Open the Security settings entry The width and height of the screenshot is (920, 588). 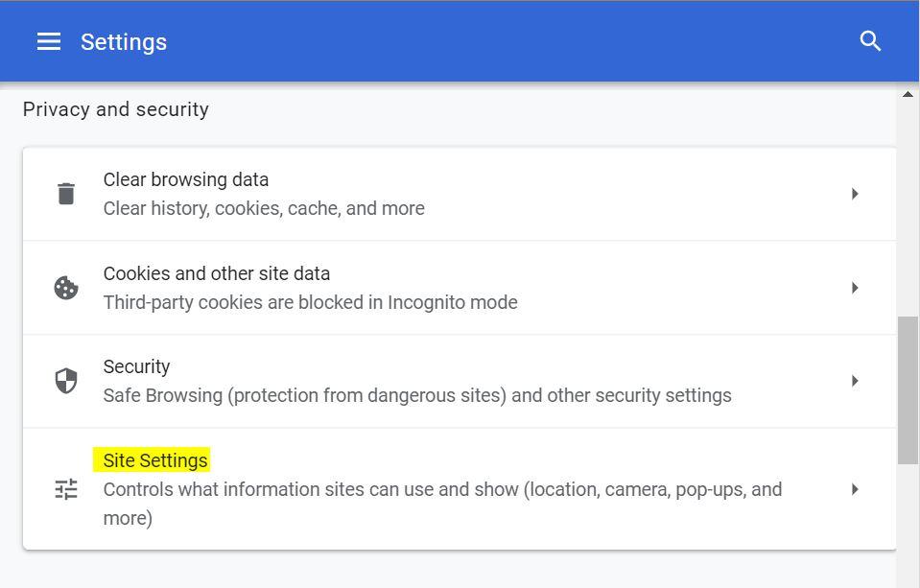[460, 381]
